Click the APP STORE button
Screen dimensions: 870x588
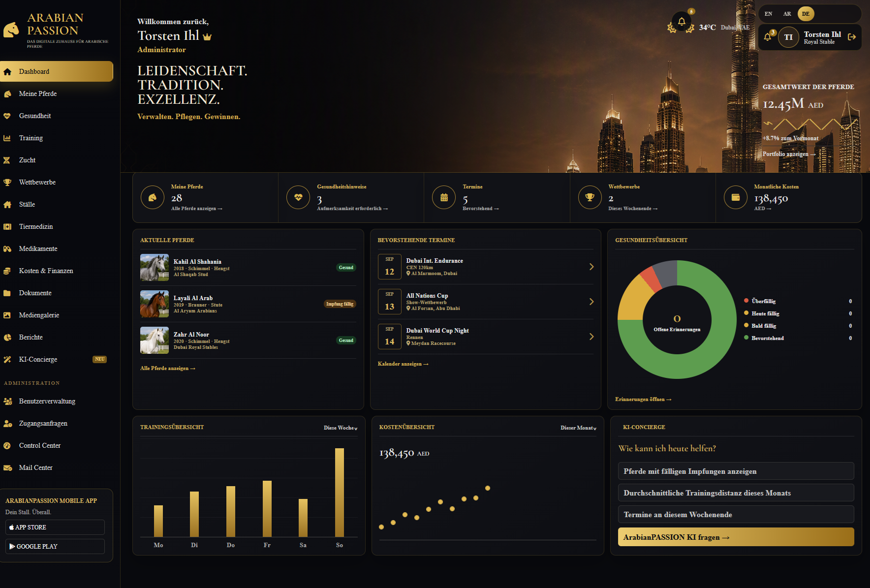(55, 527)
